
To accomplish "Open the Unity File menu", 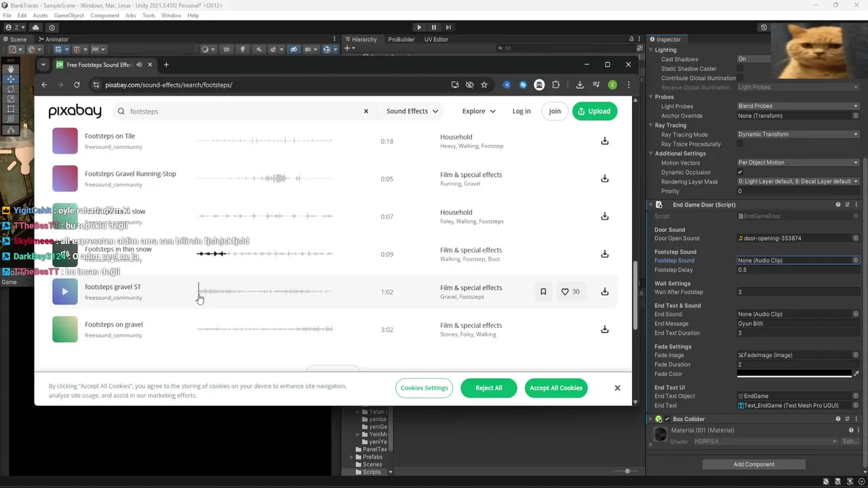I will pos(7,16).
